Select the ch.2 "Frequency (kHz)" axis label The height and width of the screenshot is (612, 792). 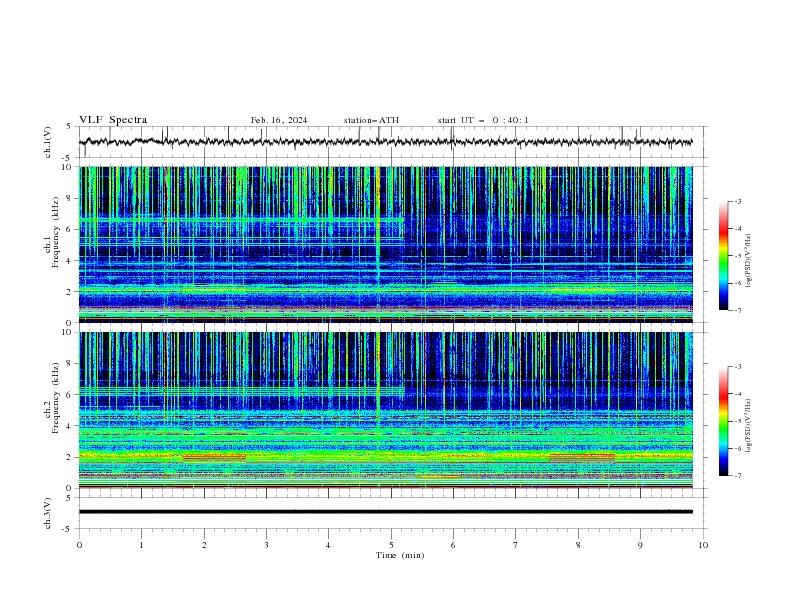pyautogui.click(x=56, y=398)
